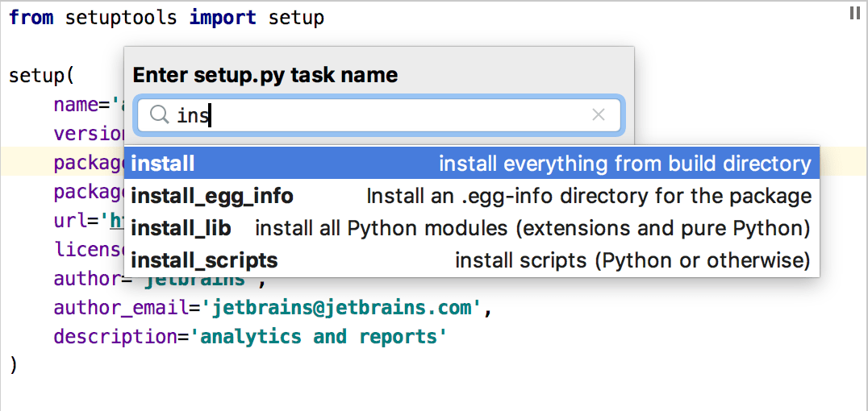This screenshot has width=868, height=411.
Task: Clear the task name search field
Action: [599, 115]
